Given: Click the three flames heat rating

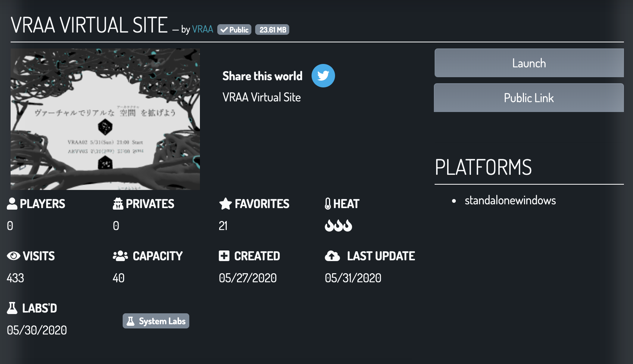Looking at the screenshot, I should [x=338, y=226].
